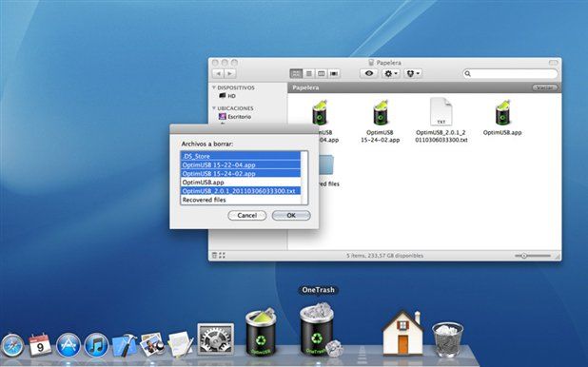This screenshot has height=367, width=588.
Task: Confirm deletion with OK button
Action: [x=291, y=216]
